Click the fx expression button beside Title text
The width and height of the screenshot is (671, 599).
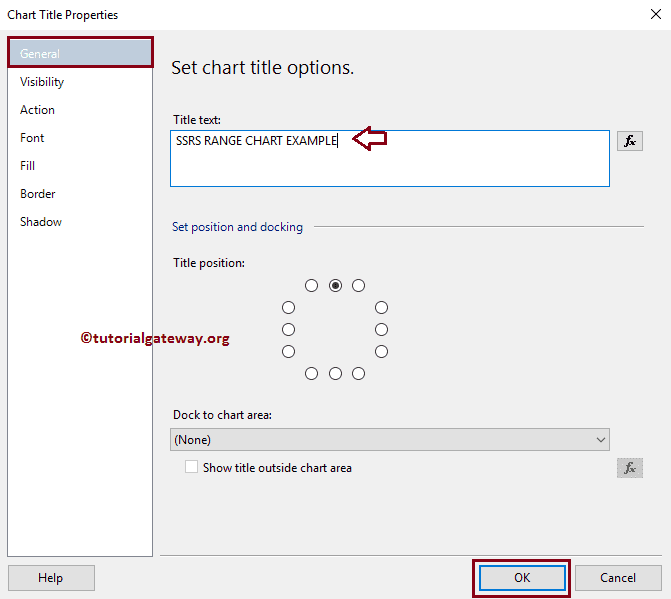coord(630,141)
